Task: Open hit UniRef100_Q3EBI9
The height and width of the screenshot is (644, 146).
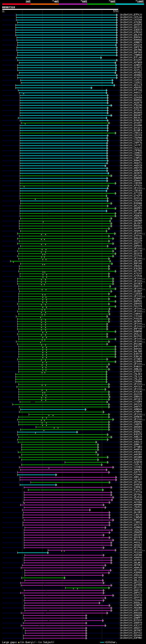Action: tap(131, 30)
